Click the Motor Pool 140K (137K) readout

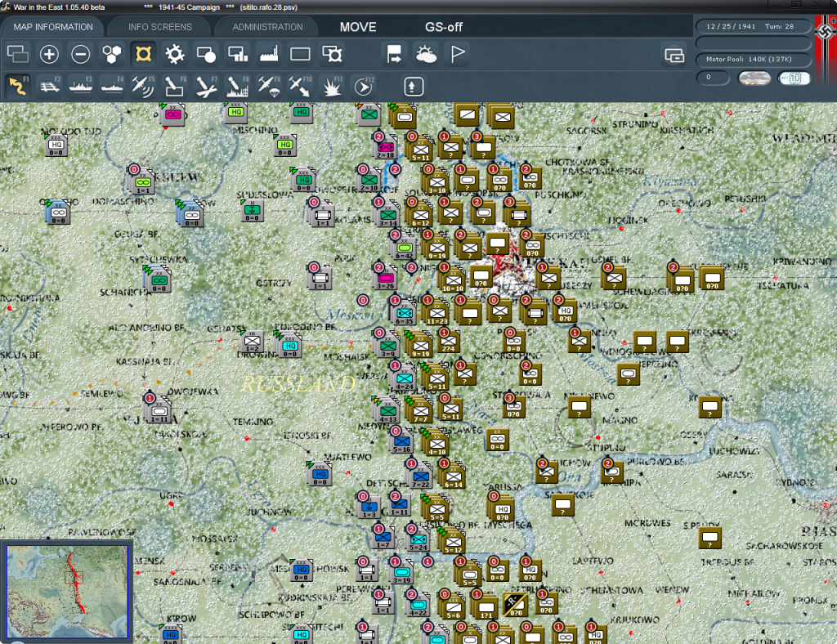point(753,59)
